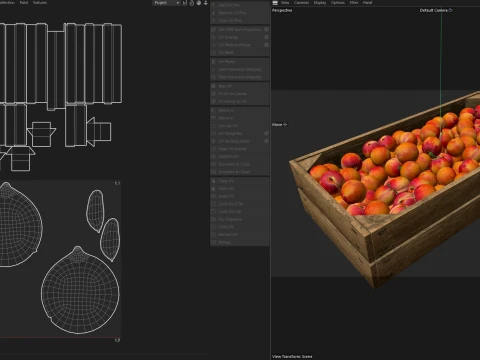Click the Default Camera label

(x=433, y=10)
